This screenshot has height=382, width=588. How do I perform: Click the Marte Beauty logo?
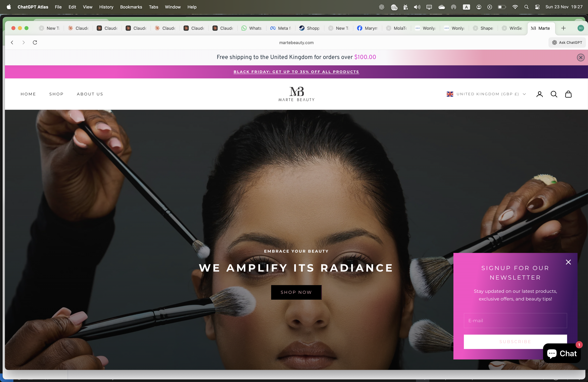pos(296,94)
